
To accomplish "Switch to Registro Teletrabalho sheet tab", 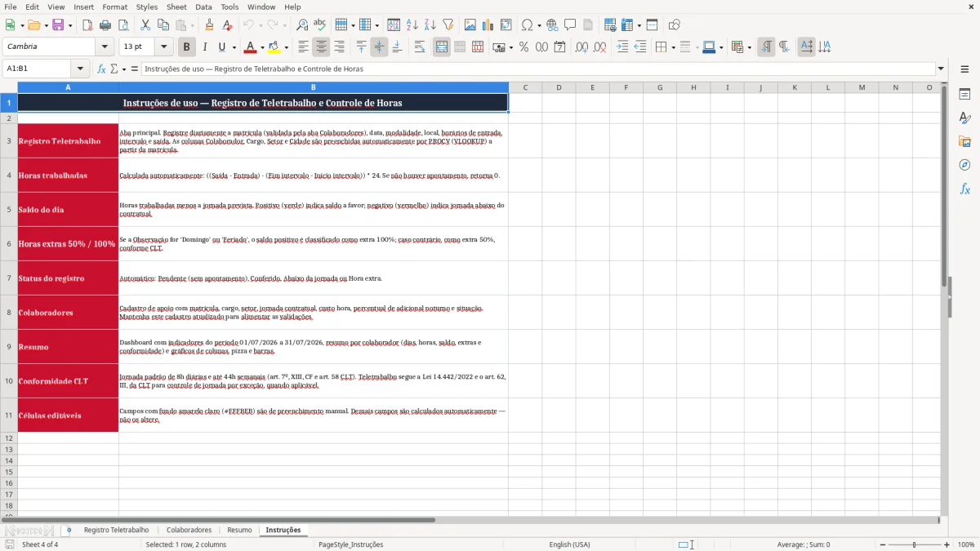I will (116, 530).
